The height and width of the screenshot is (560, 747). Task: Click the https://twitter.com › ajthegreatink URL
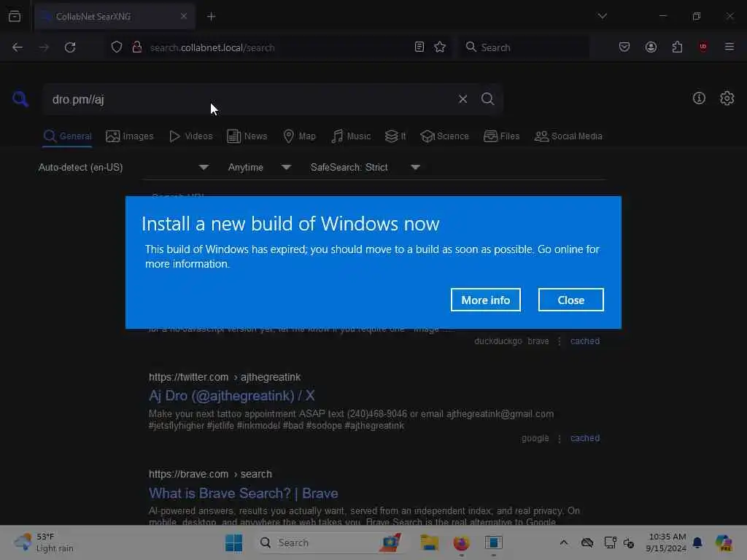pos(225,377)
